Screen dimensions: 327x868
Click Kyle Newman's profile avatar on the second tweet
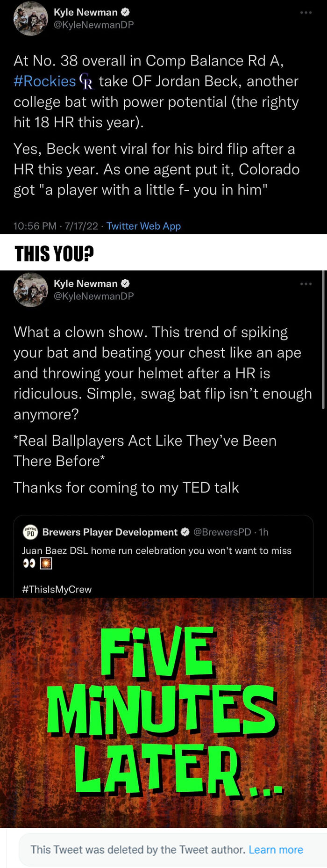point(30,290)
